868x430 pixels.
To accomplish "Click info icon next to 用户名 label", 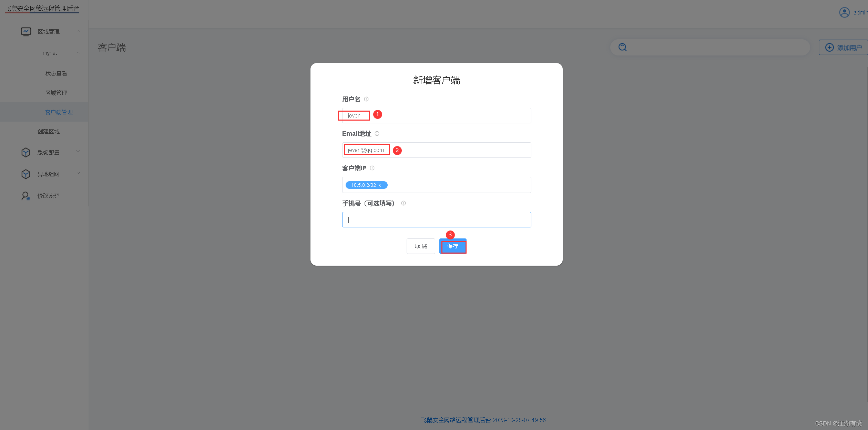I will pos(366,99).
